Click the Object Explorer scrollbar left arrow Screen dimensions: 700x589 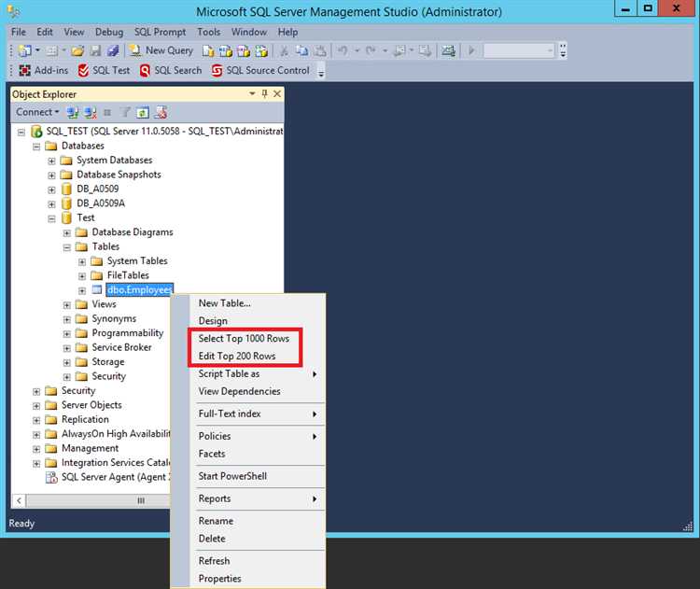19,500
